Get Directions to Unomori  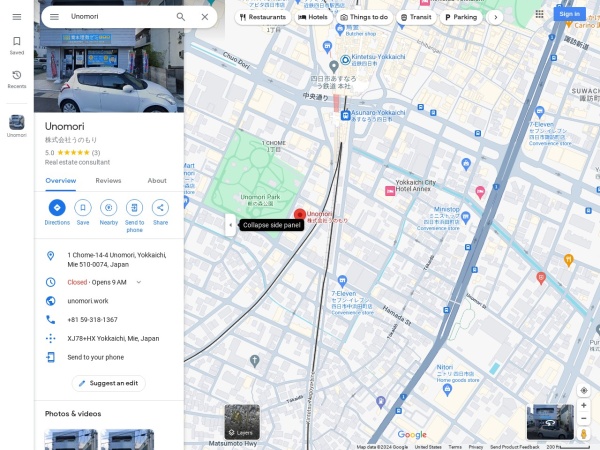[x=57, y=213]
